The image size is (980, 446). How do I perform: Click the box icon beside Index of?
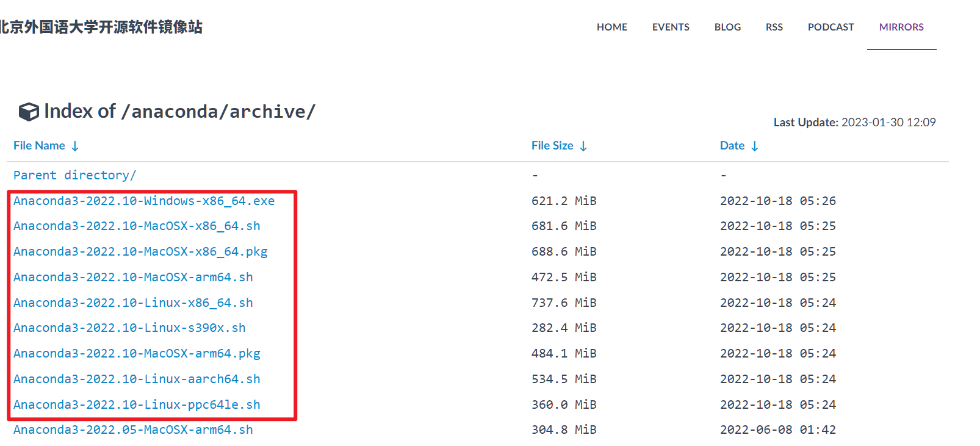pyautogui.click(x=29, y=112)
